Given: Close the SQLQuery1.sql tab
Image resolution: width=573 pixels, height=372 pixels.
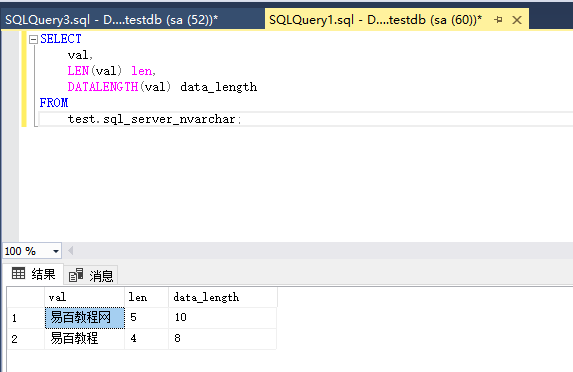Looking at the screenshot, I should (x=517, y=20).
